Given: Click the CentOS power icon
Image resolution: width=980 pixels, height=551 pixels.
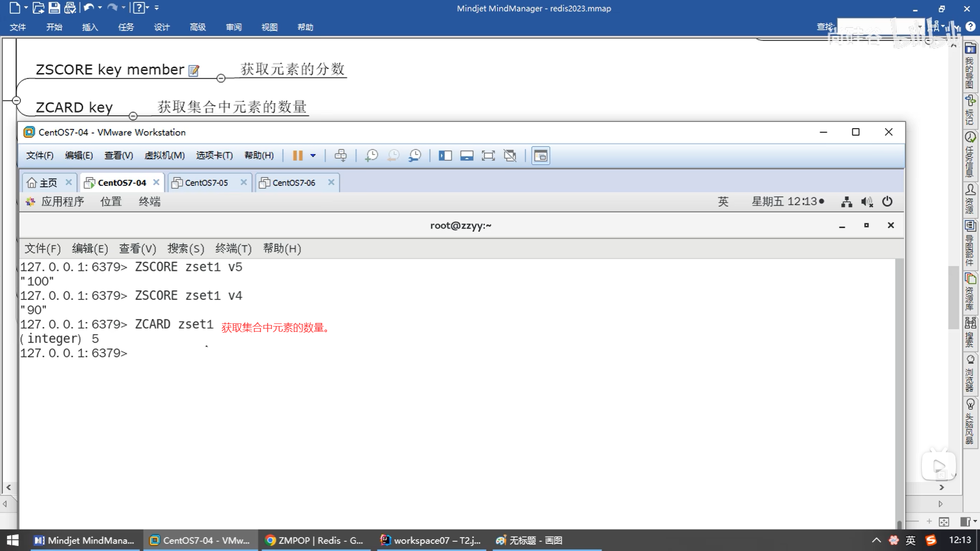Looking at the screenshot, I should [887, 202].
